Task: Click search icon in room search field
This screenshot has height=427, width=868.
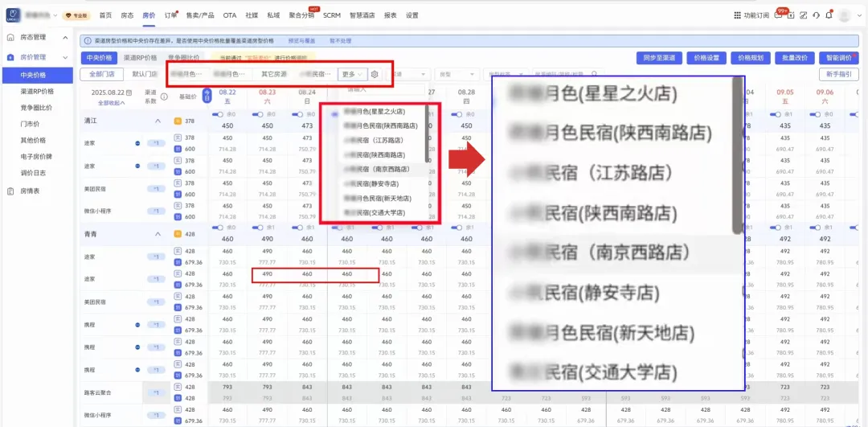Action: (x=594, y=74)
